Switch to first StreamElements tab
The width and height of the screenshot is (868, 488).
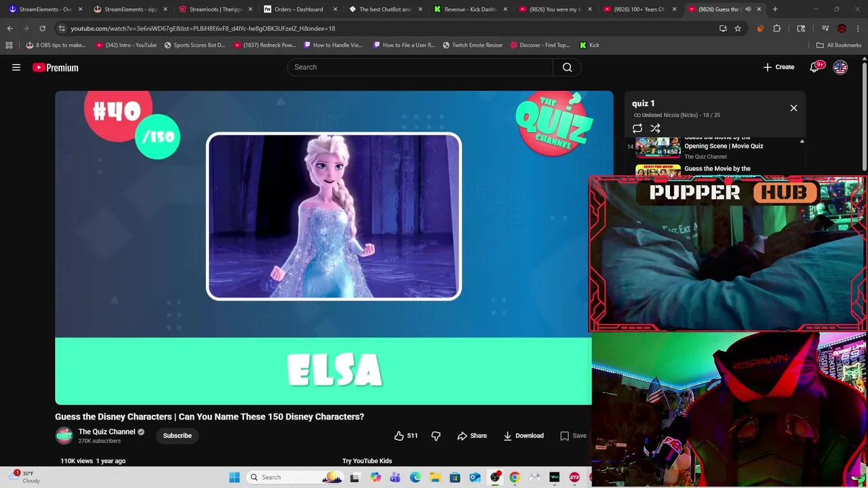(45, 9)
